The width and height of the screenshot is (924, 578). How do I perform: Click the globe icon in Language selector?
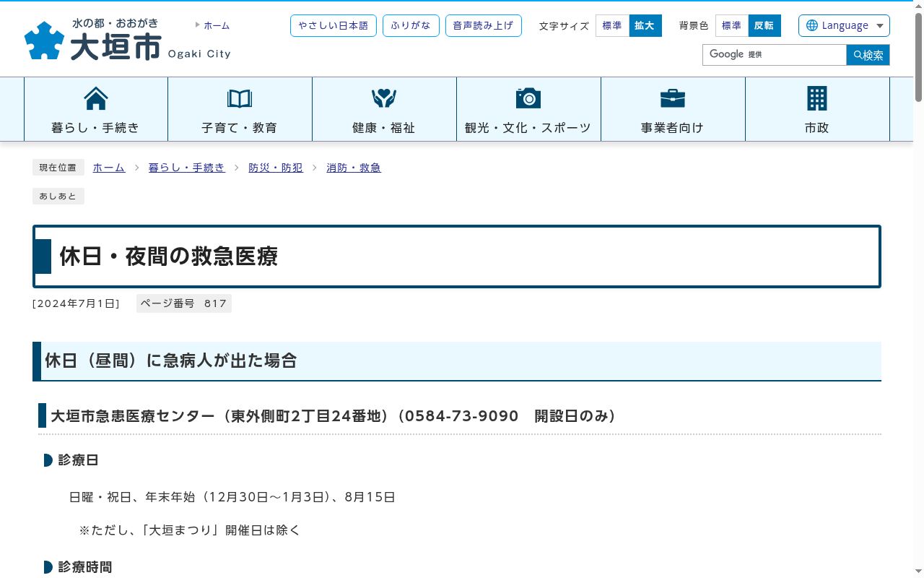click(812, 25)
